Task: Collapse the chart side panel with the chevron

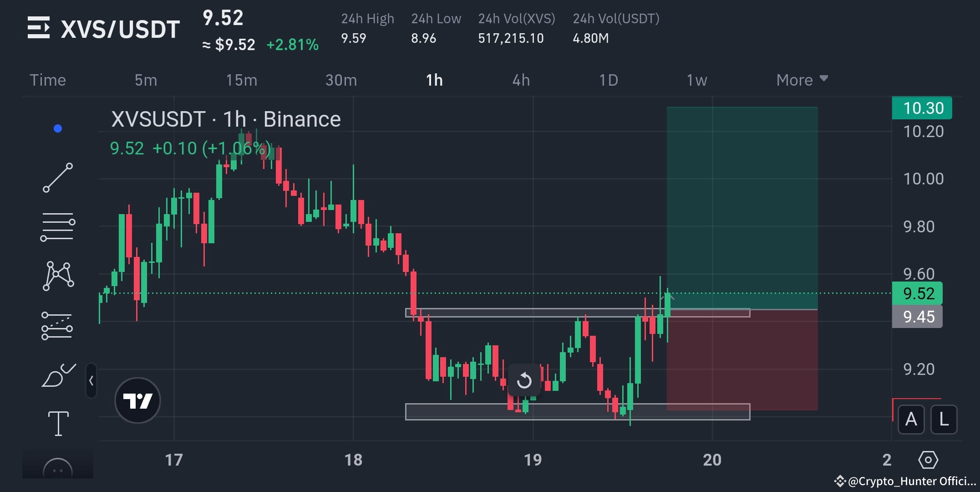Action: point(91,382)
